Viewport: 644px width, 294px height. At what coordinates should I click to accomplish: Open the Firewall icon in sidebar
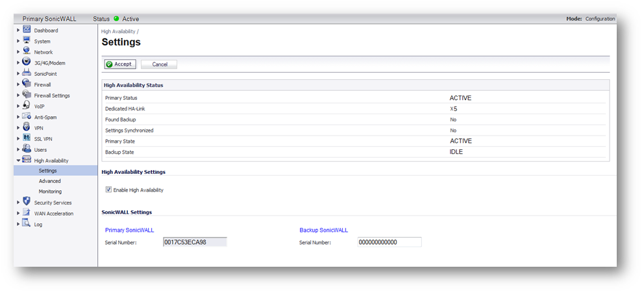click(x=27, y=84)
